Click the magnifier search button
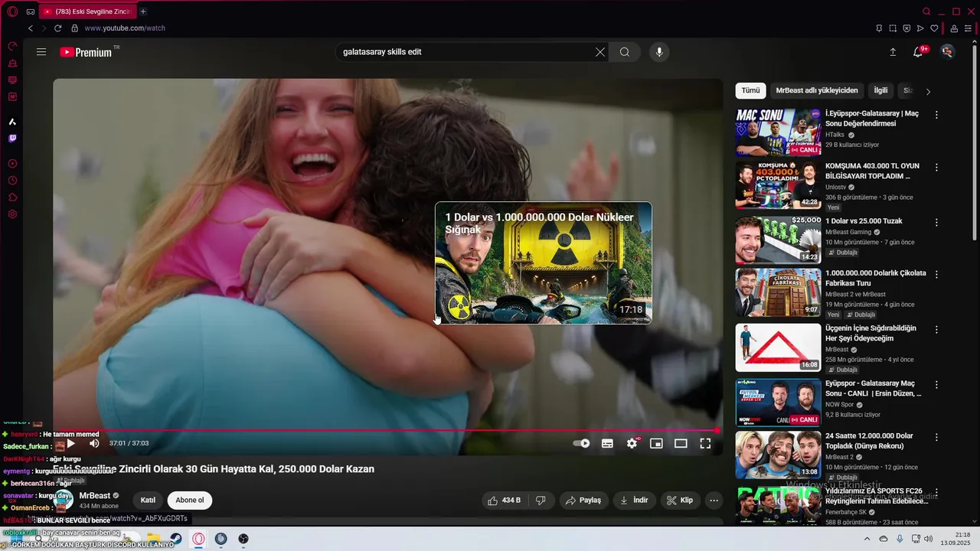Image resolution: width=980 pixels, height=551 pixels. 625,52
